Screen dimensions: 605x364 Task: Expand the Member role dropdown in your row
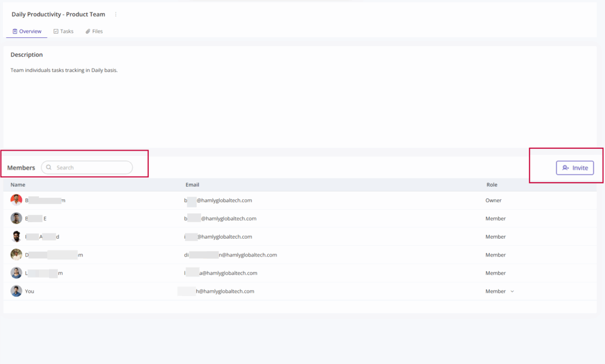click(x=512, y=291)
